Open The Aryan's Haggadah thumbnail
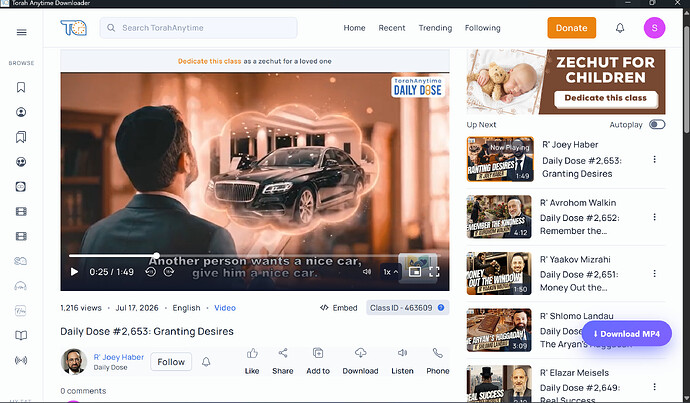The width and height of the screenshot is (690, 403). (499, 330)
